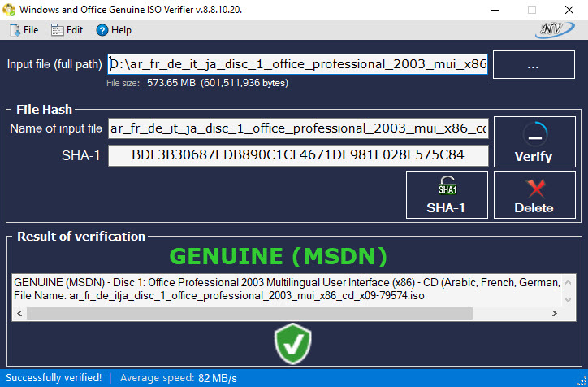The image size is (588, 387).
Task: Click the Input file path field
Action: coord(298,64)
